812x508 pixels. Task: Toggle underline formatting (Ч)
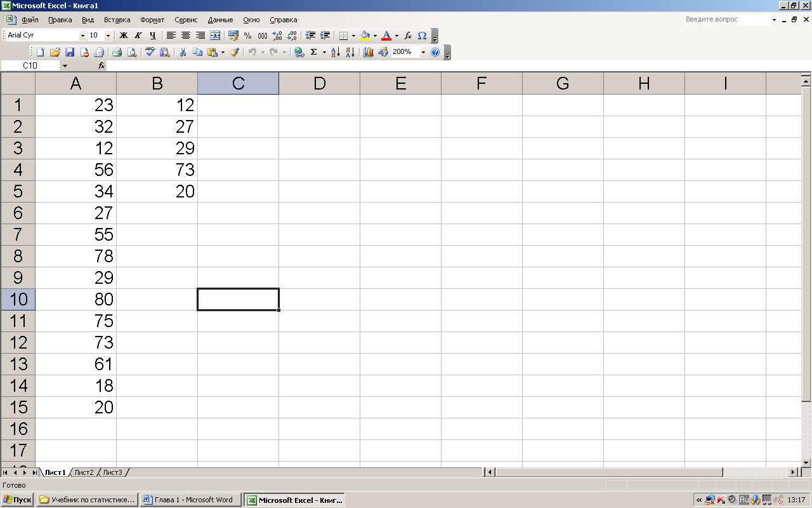pyautogui.click(x=152, y=36)
